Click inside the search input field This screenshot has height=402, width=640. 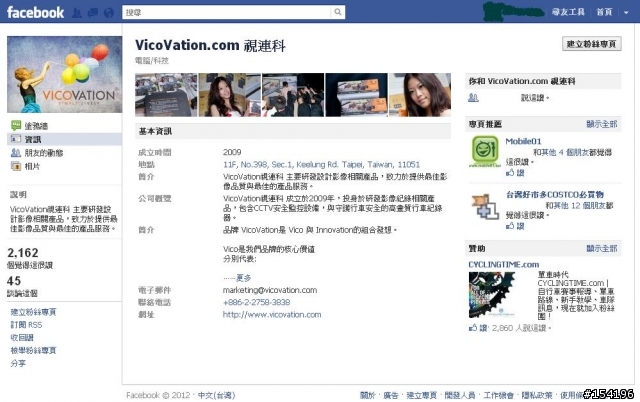(x=227, y=12)
